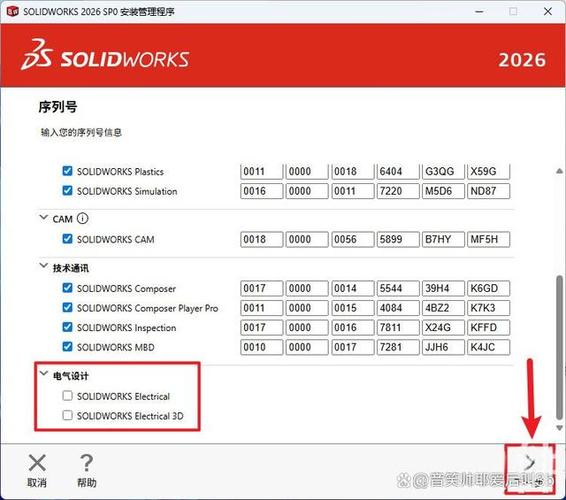Click Plastics serial field G3QG
Viewport: 566px width, 500px height.
tap(443, 171)
